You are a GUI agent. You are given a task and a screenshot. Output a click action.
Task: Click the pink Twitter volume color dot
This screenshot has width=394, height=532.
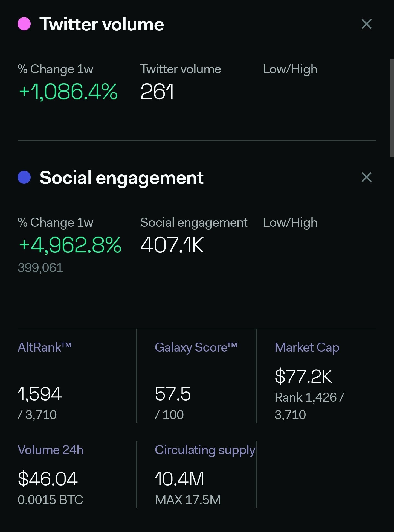[24, 24]
